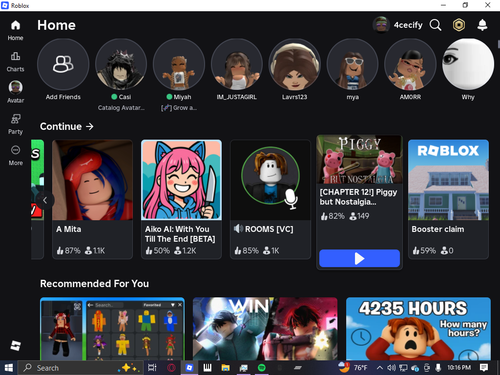Screen dimensions: 500x375
Task: Click the 4cecify username text
Action: point(408,25)
